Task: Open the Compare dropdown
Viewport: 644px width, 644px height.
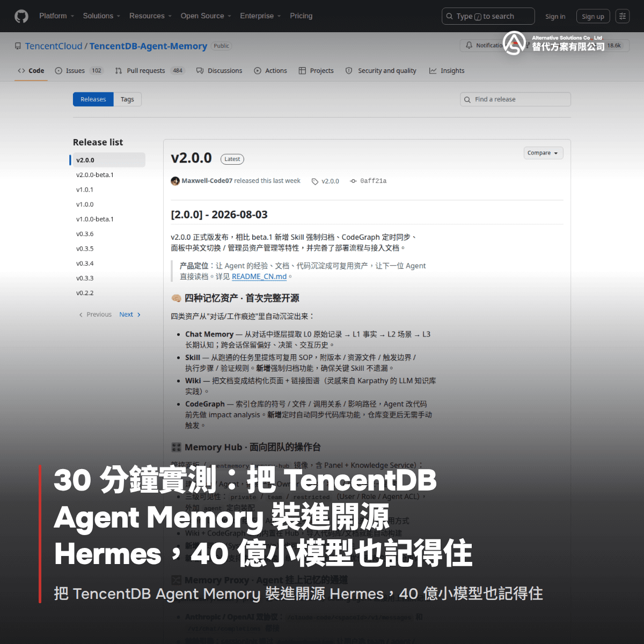Action: (543, 153)
